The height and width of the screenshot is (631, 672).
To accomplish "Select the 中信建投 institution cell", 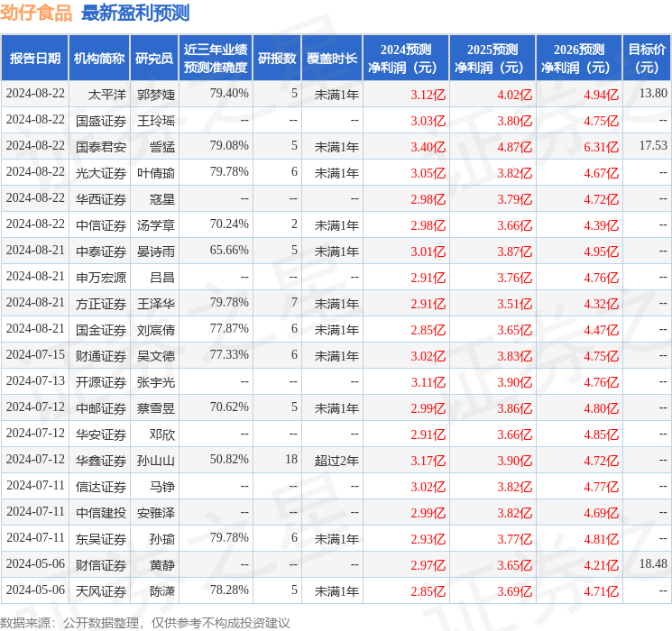I will coord(101,512).
